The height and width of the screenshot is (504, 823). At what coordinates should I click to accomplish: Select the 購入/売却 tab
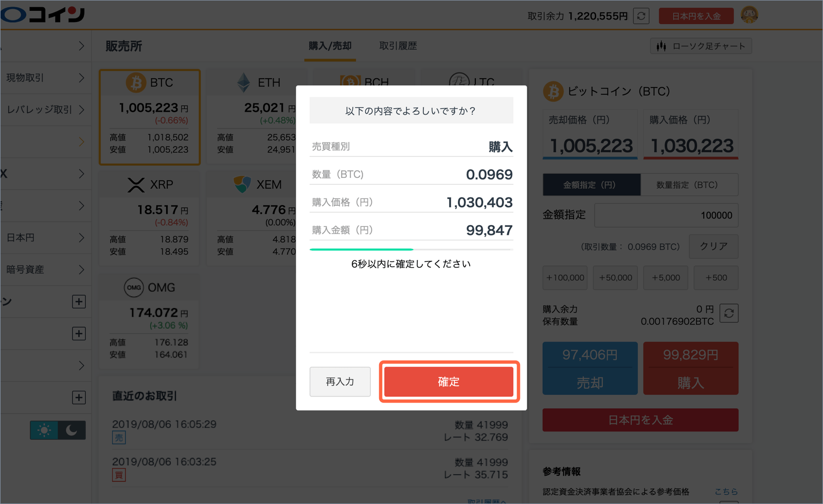pyautogui.click(x=330, y=46)
